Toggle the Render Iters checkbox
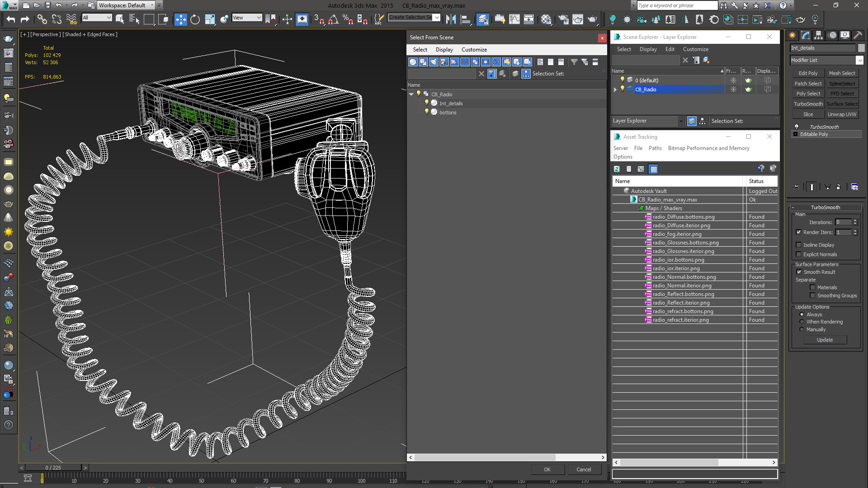Viewport: 868px width, 488px height. click(798, 232)
